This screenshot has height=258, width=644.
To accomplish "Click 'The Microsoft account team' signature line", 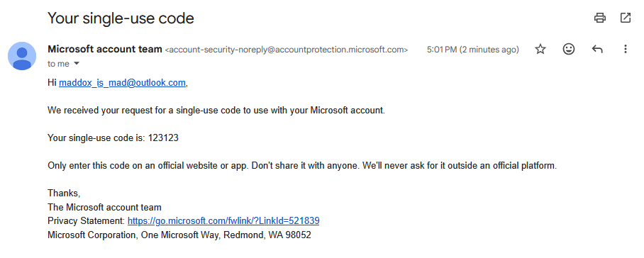I will [104, 207].
